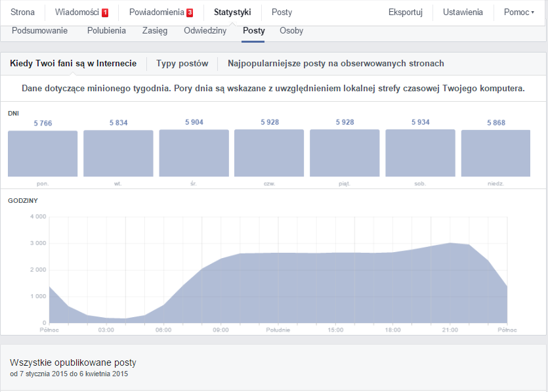Screen dimensions: 548x392
Task: Go to Osoby section
Action: [291, 31]
